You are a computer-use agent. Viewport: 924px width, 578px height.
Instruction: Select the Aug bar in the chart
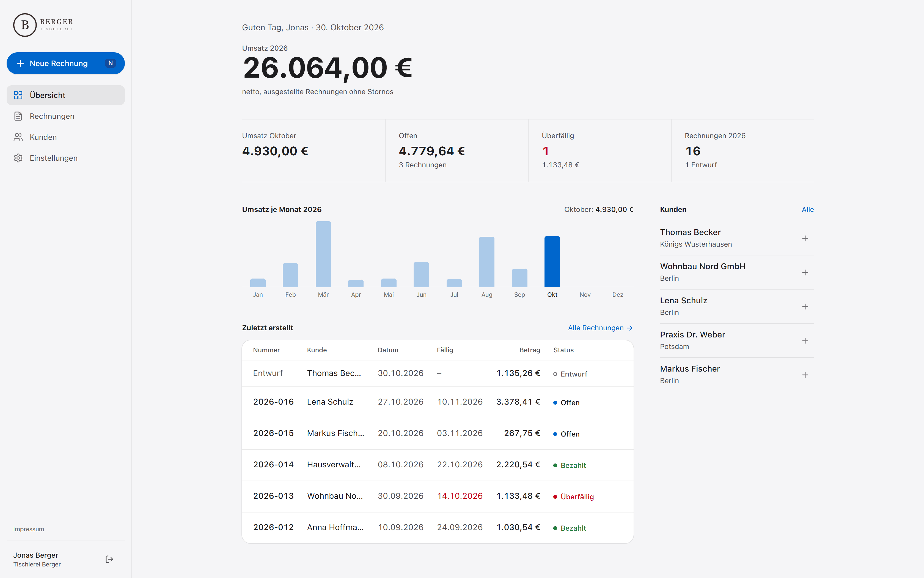(x=486, y=262)
